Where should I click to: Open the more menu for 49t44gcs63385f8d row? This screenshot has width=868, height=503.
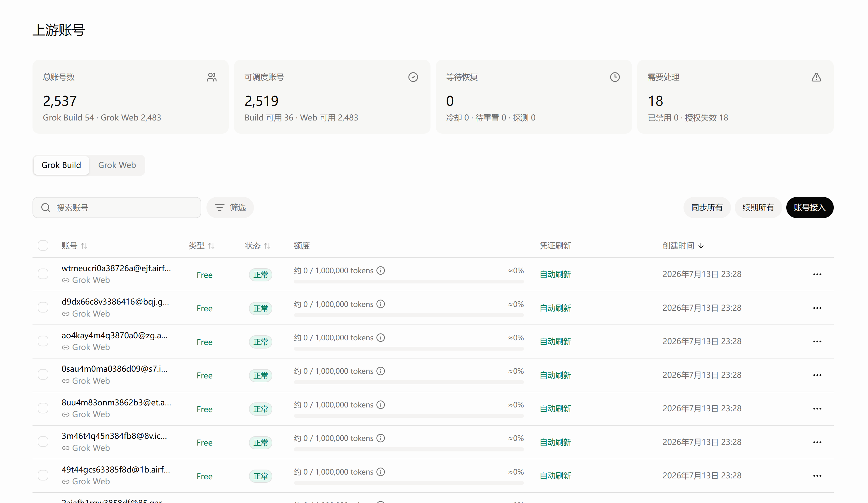point(817,476)
